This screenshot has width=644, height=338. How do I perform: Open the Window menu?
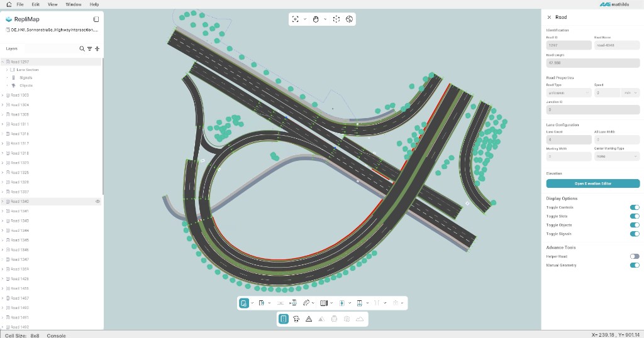click(x=74, y=4)
